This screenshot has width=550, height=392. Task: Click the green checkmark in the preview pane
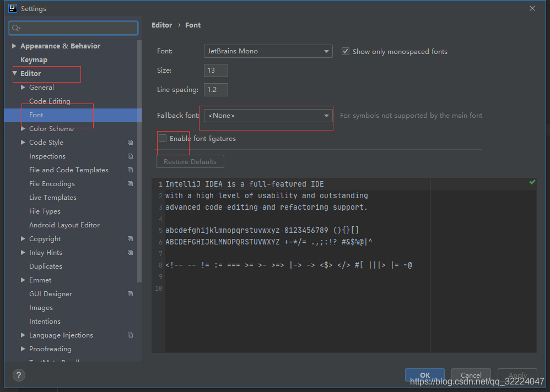click(532, 182)
